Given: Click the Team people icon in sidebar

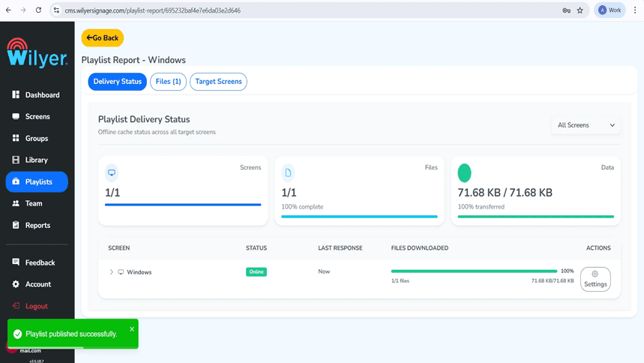Looking at the screenshot, I should (x=16, y=203).
